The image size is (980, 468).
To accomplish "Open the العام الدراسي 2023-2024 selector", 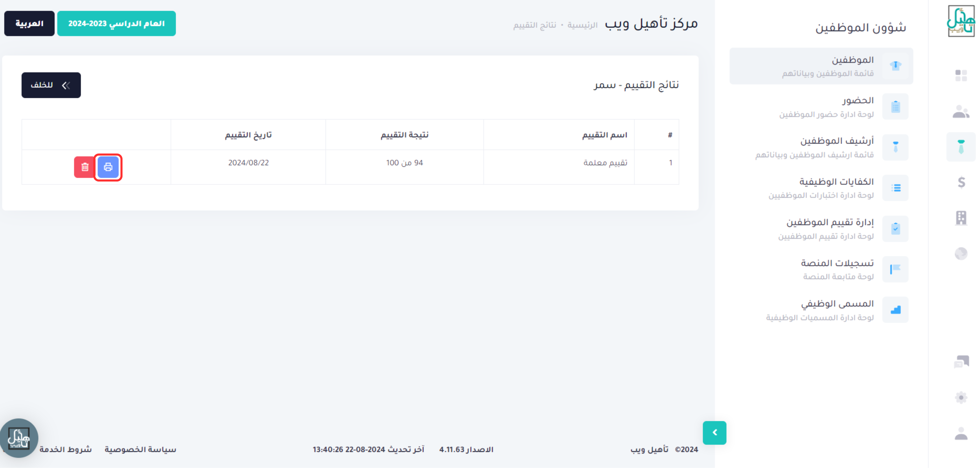I will (116, 24).
